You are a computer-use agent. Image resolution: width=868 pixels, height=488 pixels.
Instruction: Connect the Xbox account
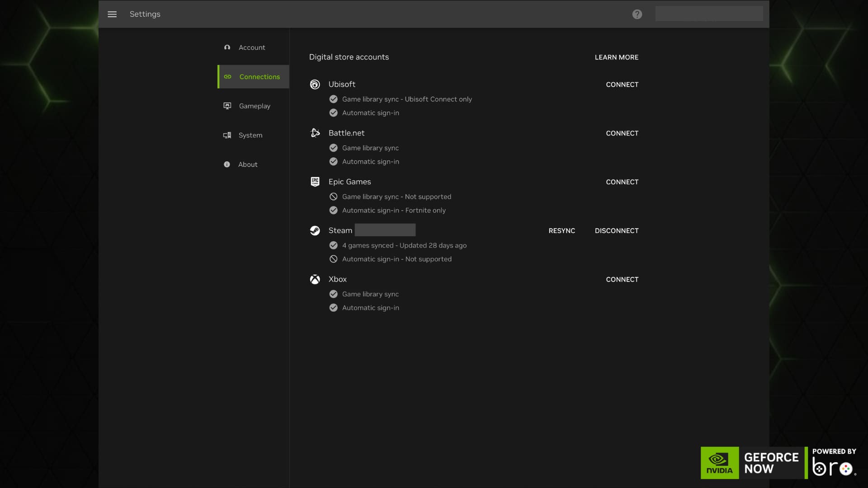(622, 280)
